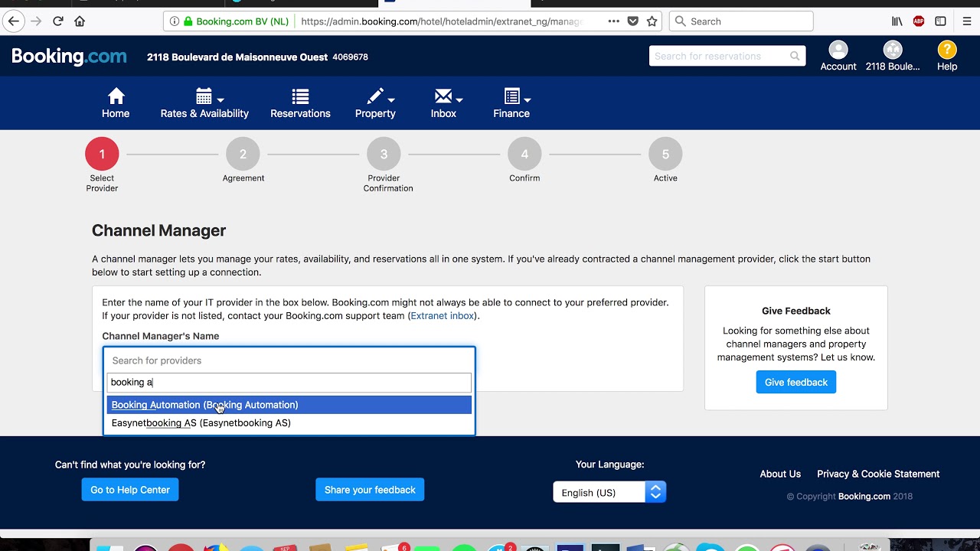
Task: Click the Booking.com logo
Action: pos(69,57)
